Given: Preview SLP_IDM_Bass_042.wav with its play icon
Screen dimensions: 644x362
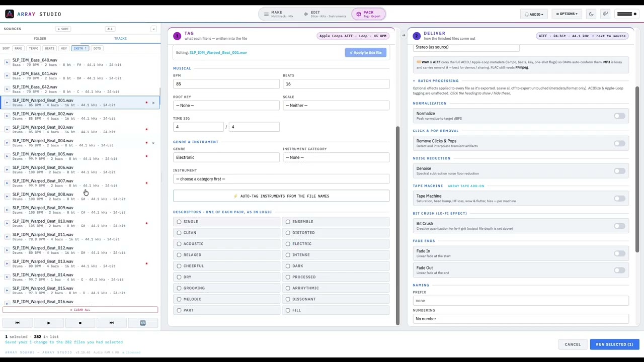Looking at the screenshot, I should [x=7, y=89].
